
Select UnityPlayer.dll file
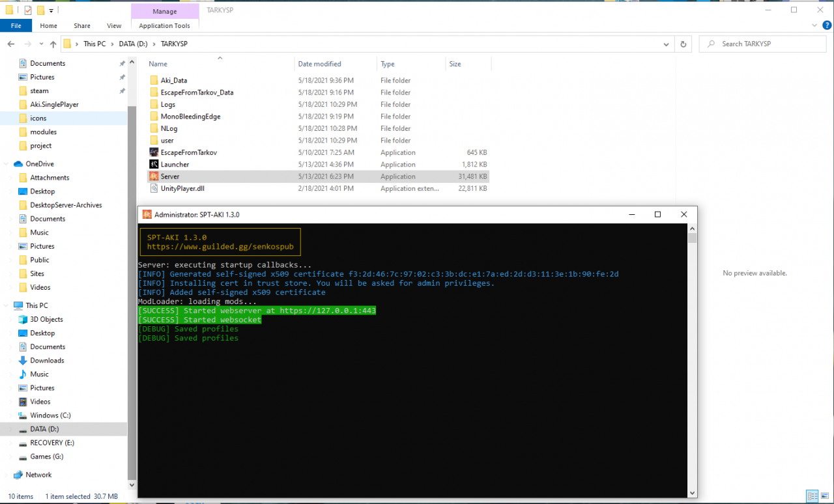point(182,189)
